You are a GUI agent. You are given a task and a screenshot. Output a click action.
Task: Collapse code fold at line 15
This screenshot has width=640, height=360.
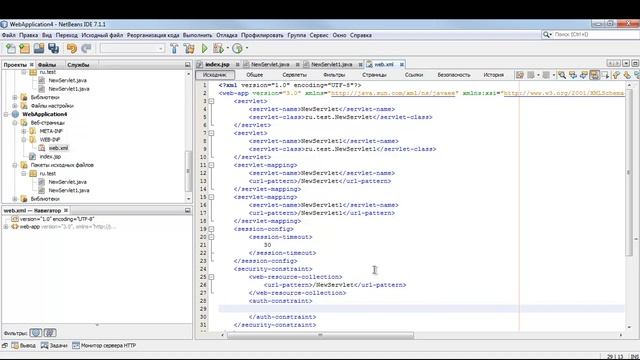point(211,197)
